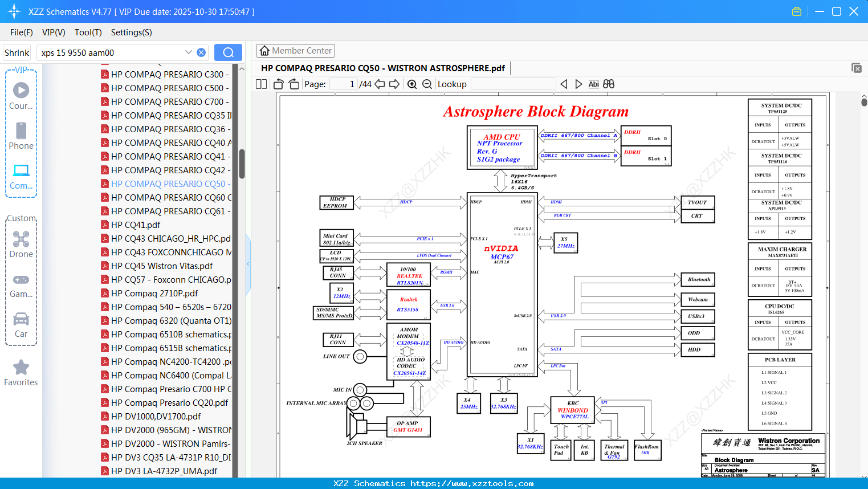This screenshot has width=868, height=489.
Task: Open HP COMPAQ PRESARIO CQ36 file
Action: [166, 129]
